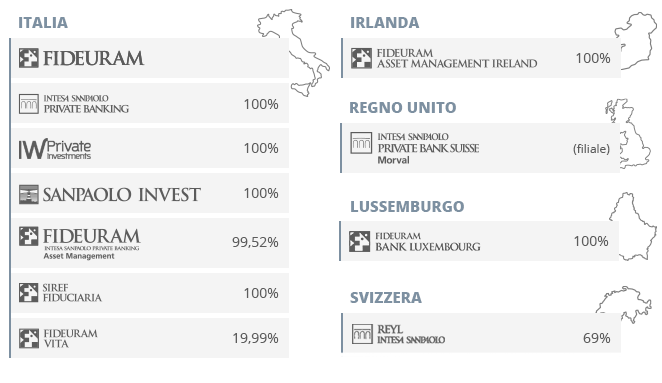Image resolution: width=662 pixels, height=383 pixels.
Task: Click the Sanpaolo Invest logo icon
Action: pos(29,194)
